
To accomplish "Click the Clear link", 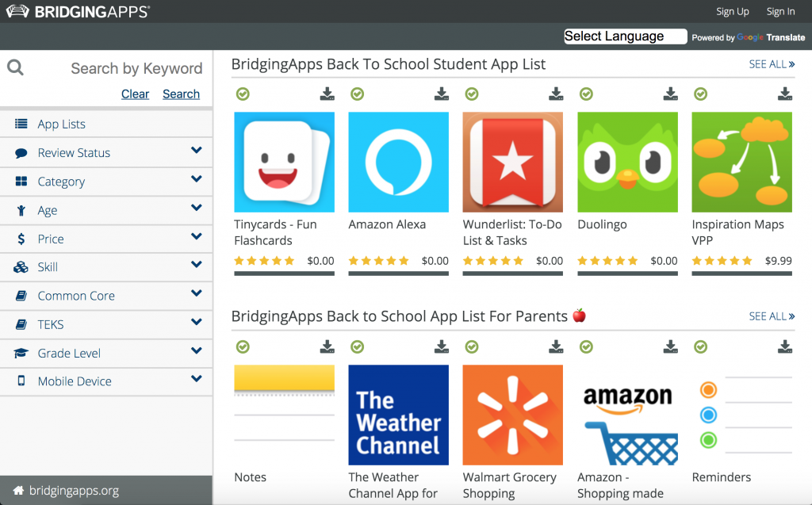I will [x=135, y=94].
